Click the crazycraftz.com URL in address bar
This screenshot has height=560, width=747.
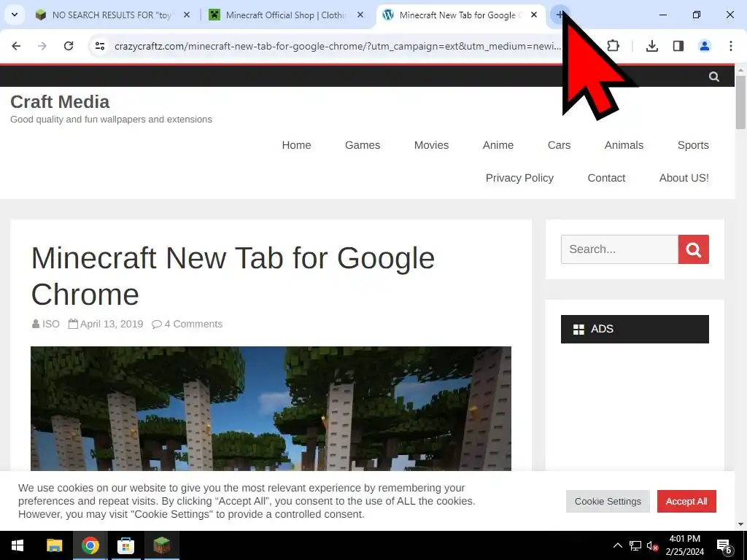click(x=338, y=46)
